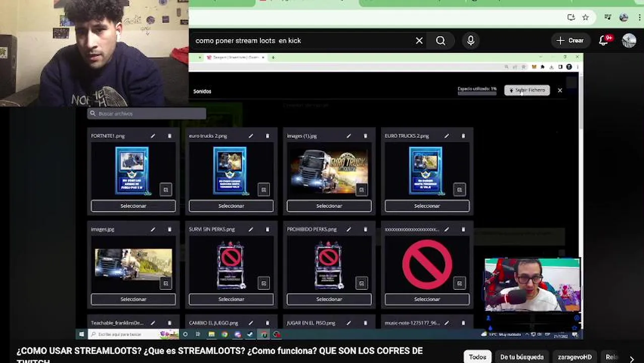This screenshot has width=644, height=363.
Task: Click install app icon in address bar
Action: pos(571,17)
